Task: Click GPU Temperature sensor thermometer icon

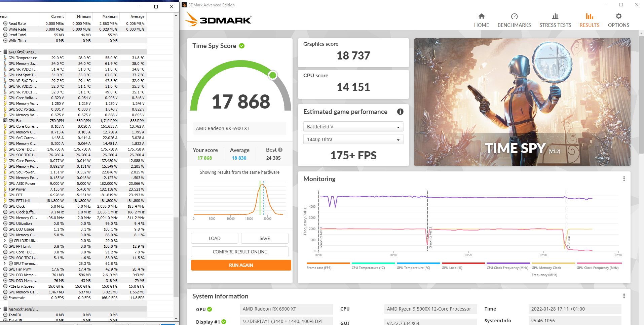Action: (x=5, y=58)
